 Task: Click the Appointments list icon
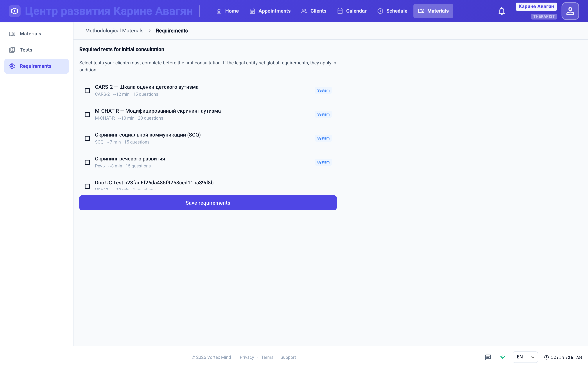pyautogui.click(x=252, y=11)
